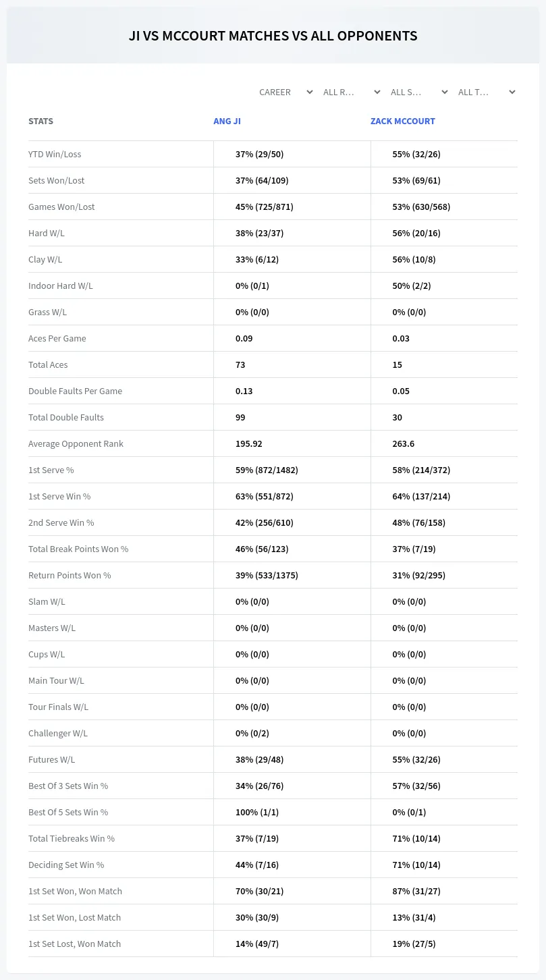Click the Average Opponent Rank label
The height and width of the screenshot is (980, 546).
click(x=76, y=444)
